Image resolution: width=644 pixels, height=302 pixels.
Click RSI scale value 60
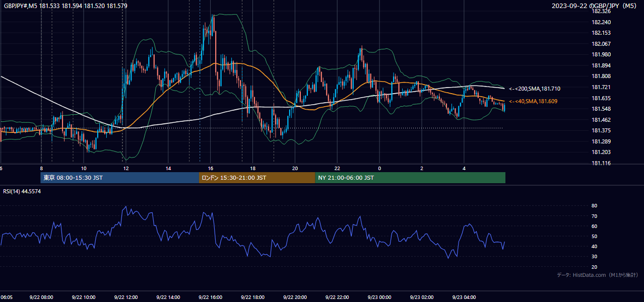click(594, 226)
